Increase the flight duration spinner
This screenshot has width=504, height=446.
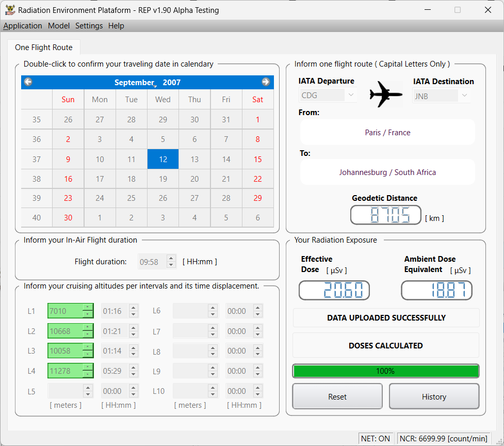[171, 259]
